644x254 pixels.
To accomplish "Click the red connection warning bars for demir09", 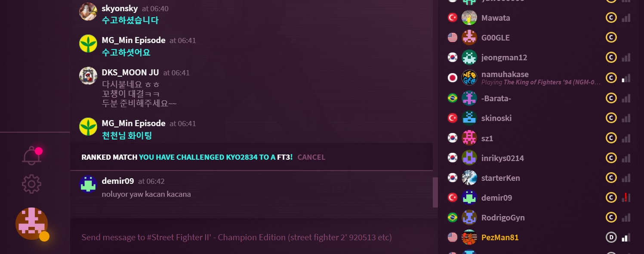I will click(x=626, y=198).
